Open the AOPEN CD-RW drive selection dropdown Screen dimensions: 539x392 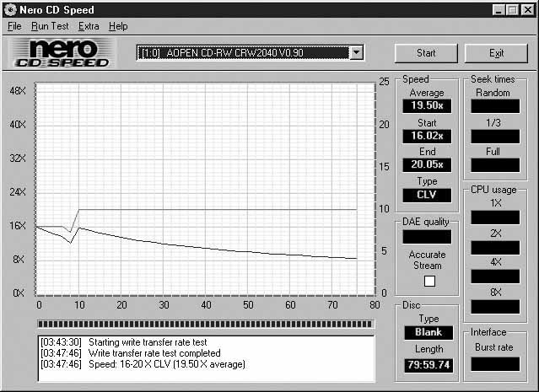point(243,53)
